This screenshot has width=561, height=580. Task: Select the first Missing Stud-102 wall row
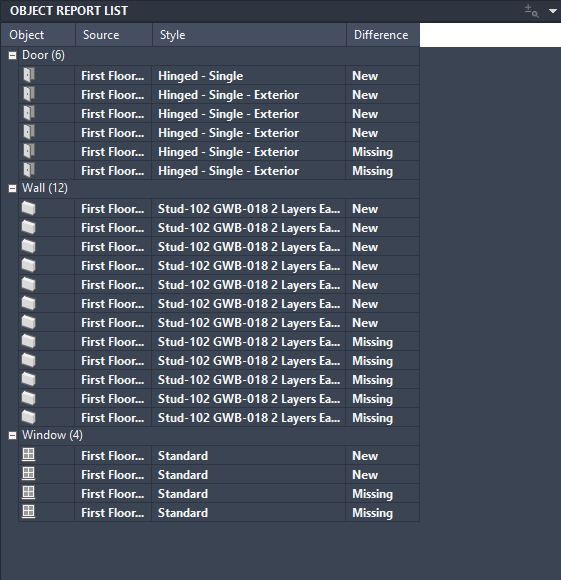(x=219, y=342)
